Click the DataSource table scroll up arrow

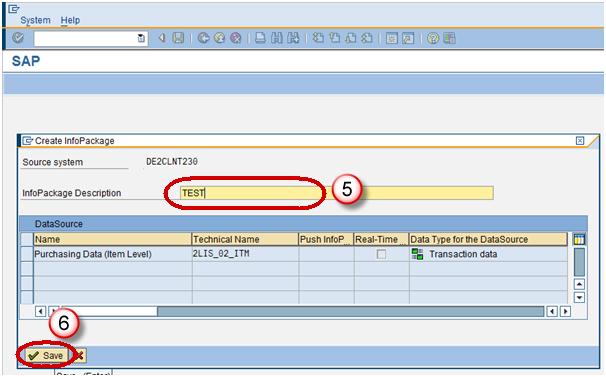click(579, 284)
